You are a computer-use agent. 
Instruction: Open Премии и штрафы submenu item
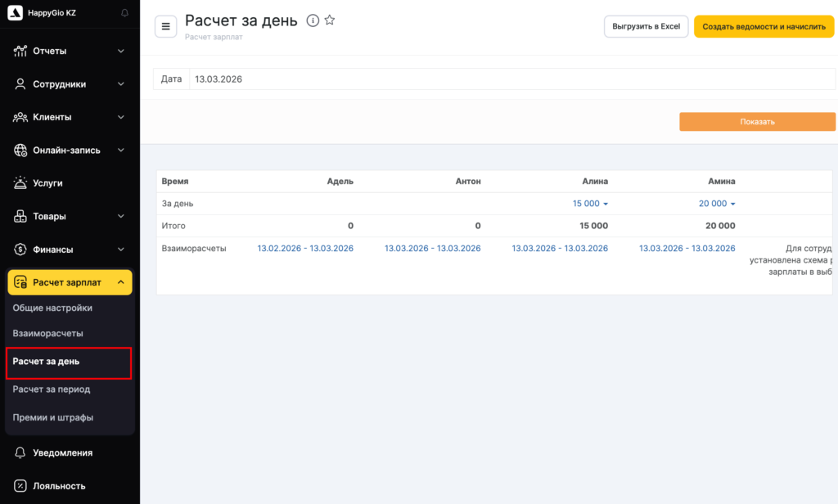click(53, 417)
